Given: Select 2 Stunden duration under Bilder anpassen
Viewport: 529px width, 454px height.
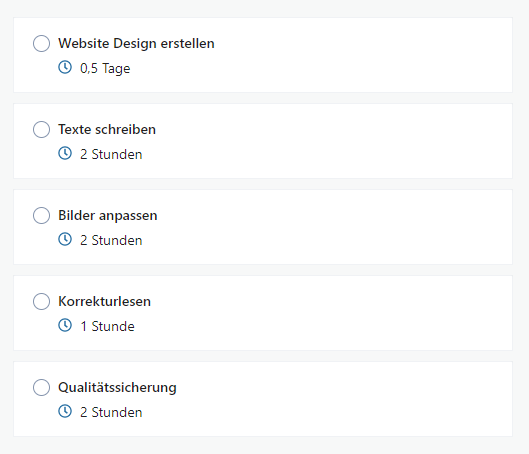Looking at the screenshot, I should pyautogui.click(x=111, y=240).
